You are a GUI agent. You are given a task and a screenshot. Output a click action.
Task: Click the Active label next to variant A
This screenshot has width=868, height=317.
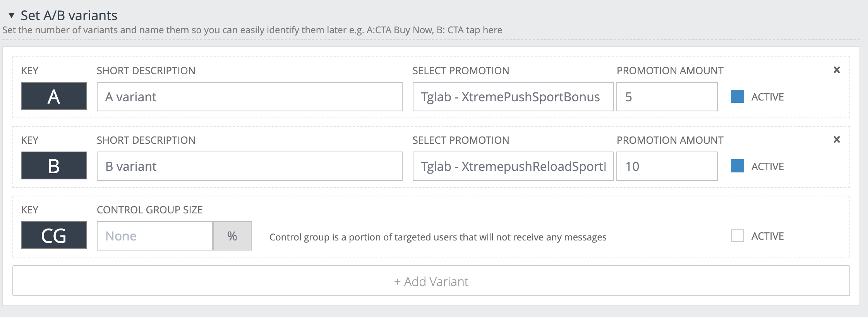click(767, 97)
